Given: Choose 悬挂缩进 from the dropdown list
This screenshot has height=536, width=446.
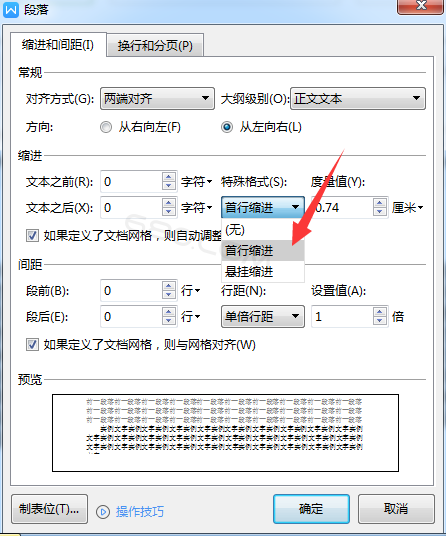Looking at the screenshot, I should (x=263, y=272).
